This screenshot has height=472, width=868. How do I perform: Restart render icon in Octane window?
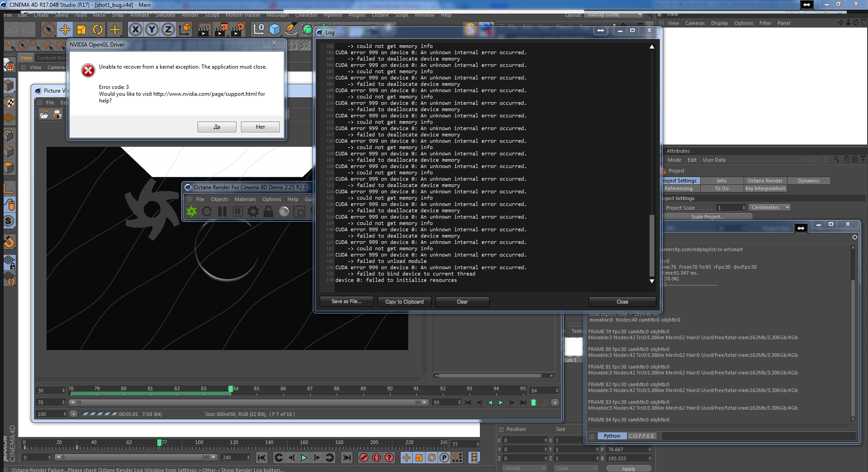coord(207,211)
